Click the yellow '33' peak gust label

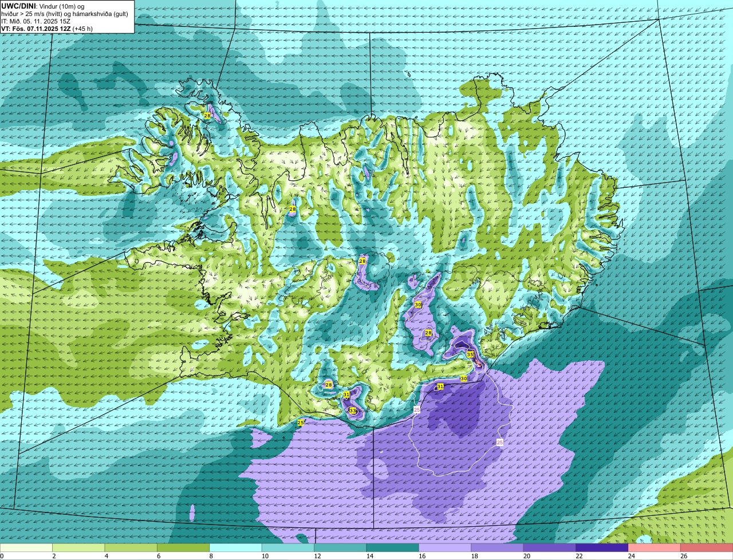[x=353, y=411]
